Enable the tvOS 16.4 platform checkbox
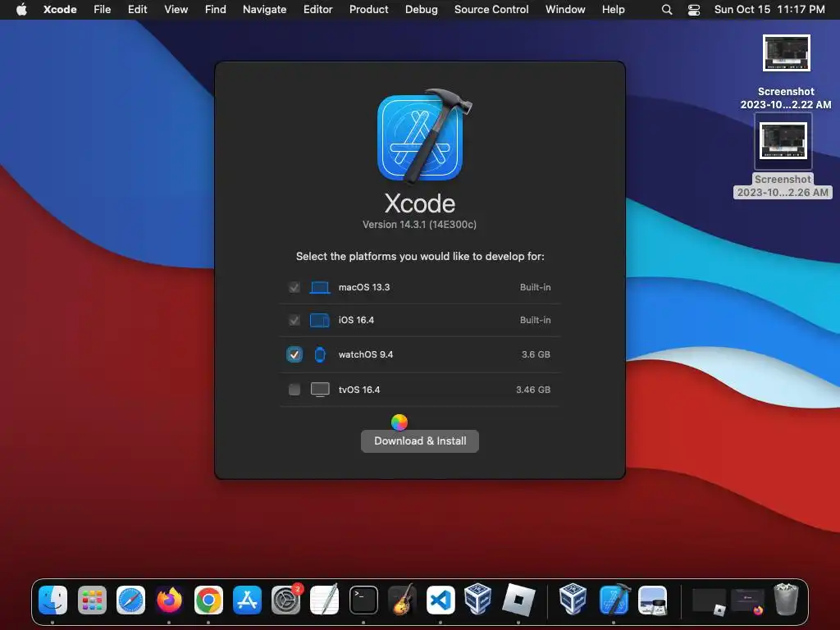 click(294, 390)
